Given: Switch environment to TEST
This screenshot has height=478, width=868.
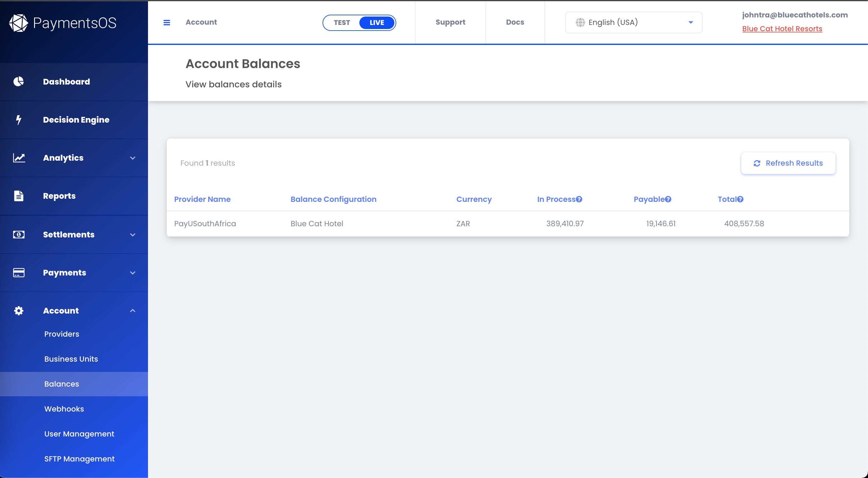Looking at the screenshot, I should [342, 22].
